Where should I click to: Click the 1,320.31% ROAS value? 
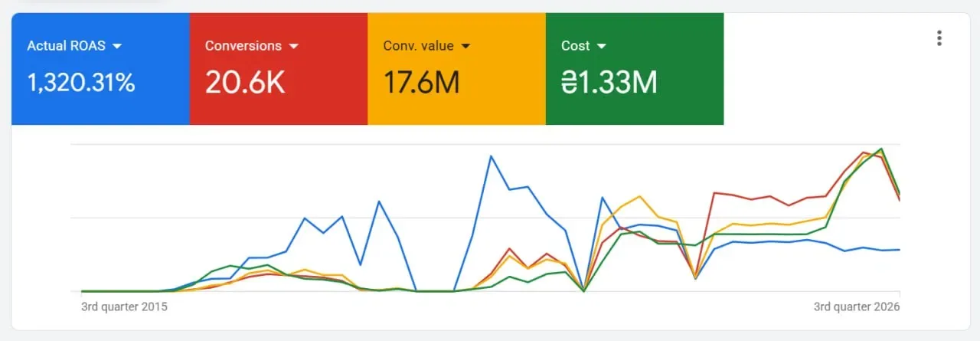tap(81, 83)
